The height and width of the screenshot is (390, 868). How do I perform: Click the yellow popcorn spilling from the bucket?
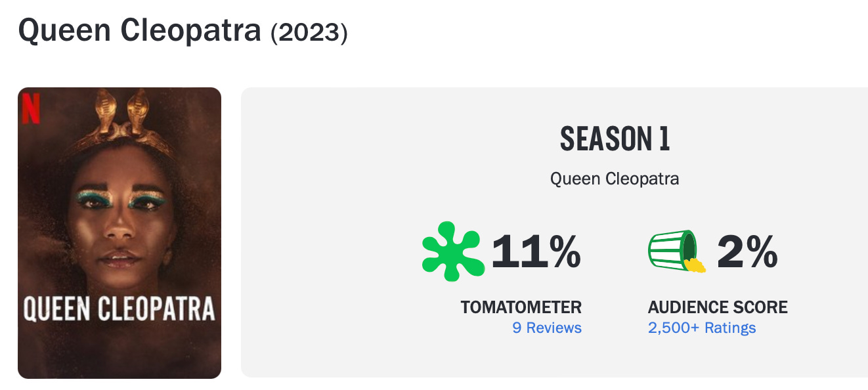pos(695,265)
